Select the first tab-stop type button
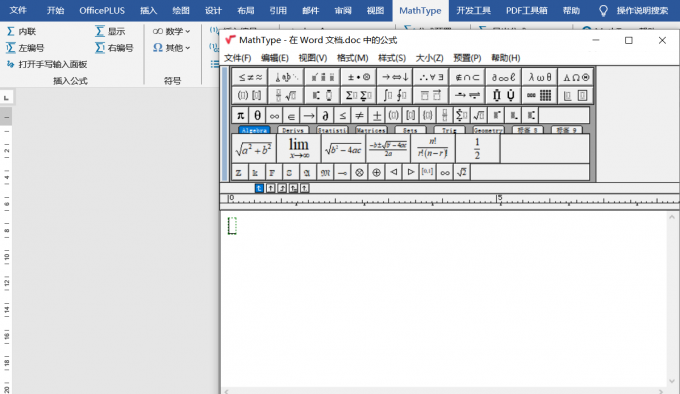 coord(259,188)
